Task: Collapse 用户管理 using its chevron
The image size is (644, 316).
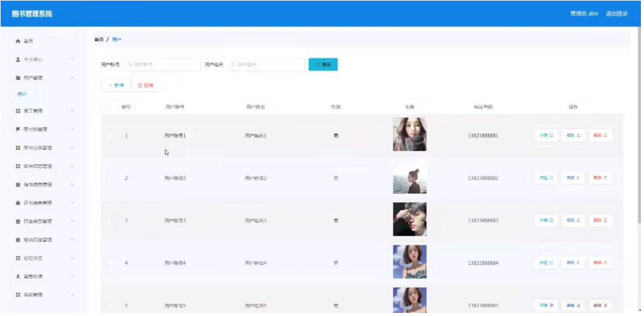Action: (x=72, y=78)
